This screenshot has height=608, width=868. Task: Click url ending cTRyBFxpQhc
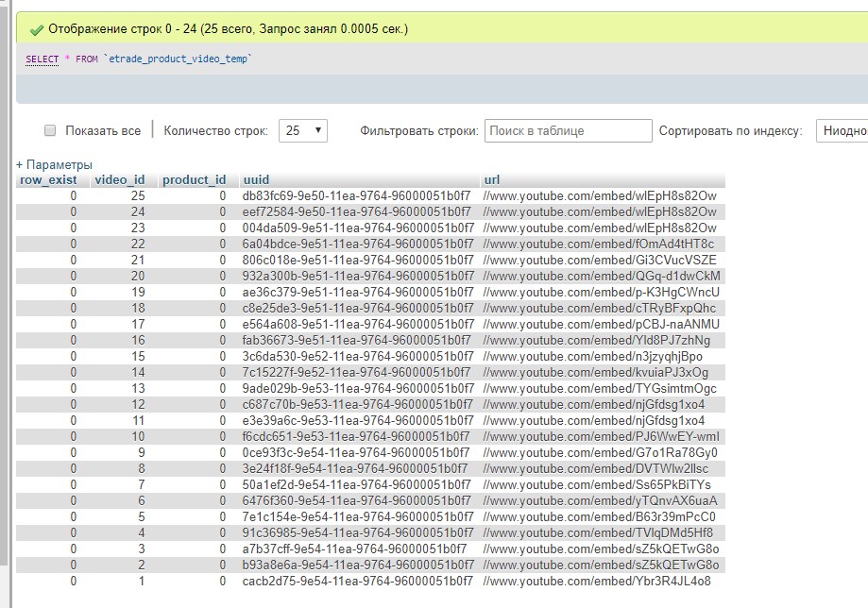click(x=600, y=308)
